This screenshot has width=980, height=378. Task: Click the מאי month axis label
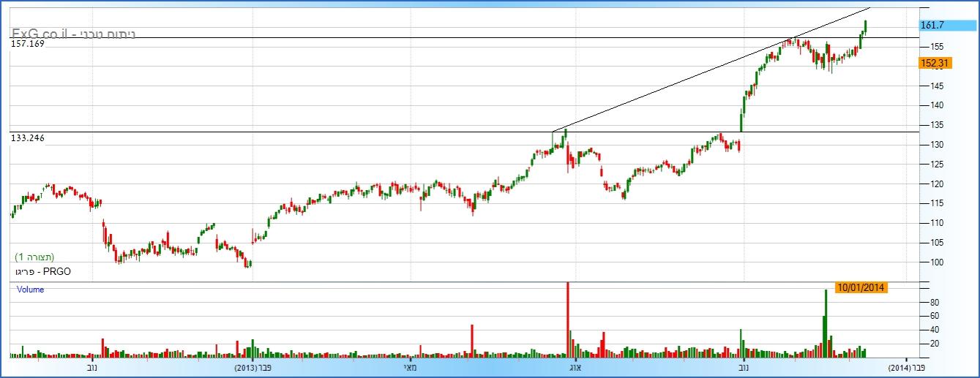(x=411, y=368)
